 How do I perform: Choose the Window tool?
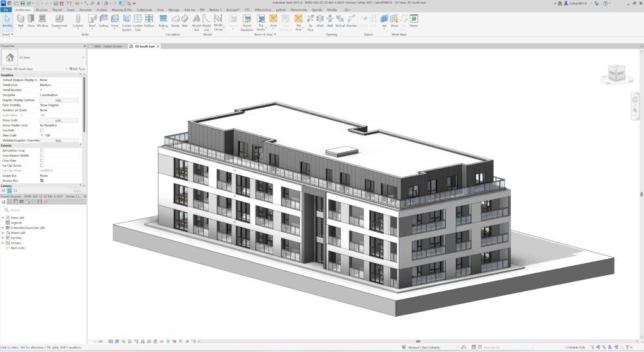(42, 21)
